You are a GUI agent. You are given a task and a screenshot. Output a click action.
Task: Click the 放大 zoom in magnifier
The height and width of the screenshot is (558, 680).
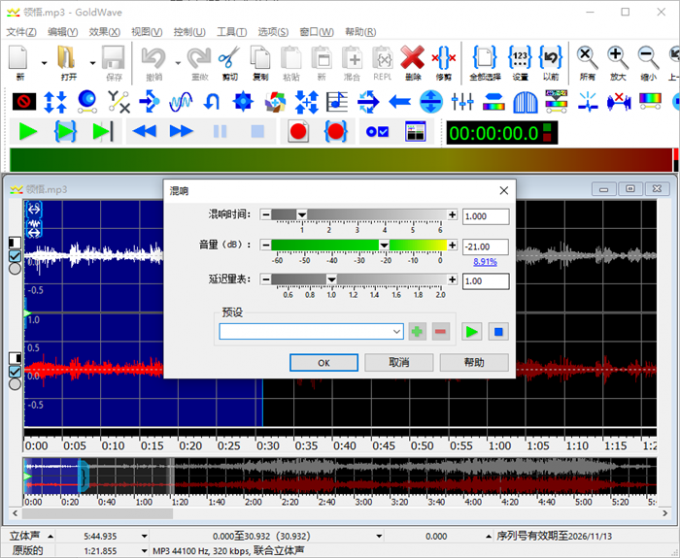pyautogui.click(x=618, y=58)
